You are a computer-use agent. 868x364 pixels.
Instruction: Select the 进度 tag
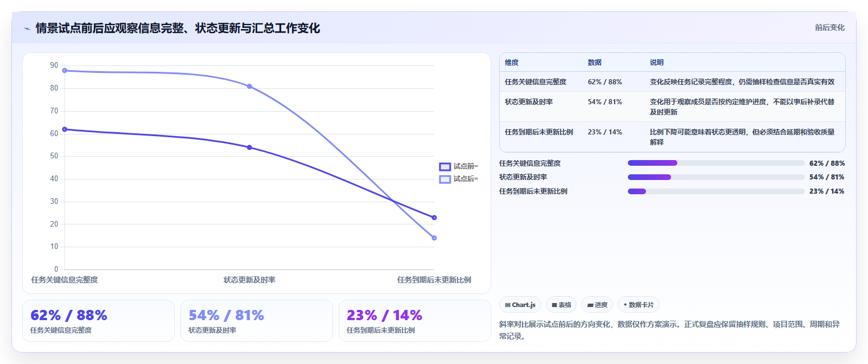pos(597,305)
